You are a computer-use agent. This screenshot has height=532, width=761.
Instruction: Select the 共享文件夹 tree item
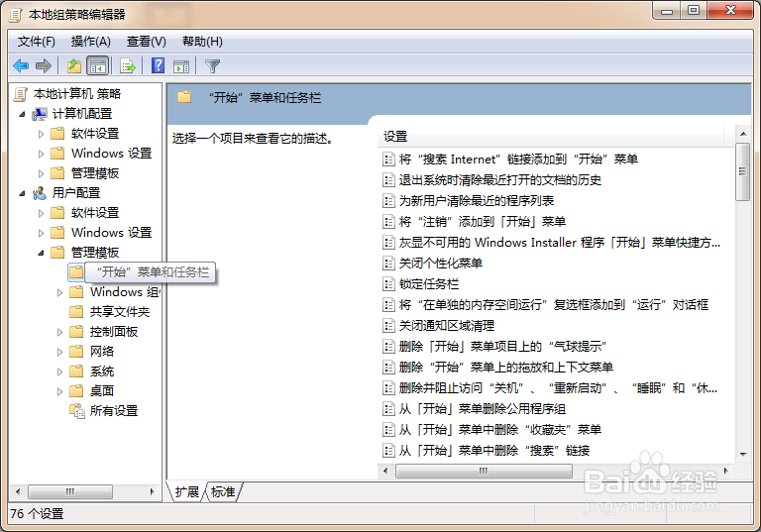(119, 312)
